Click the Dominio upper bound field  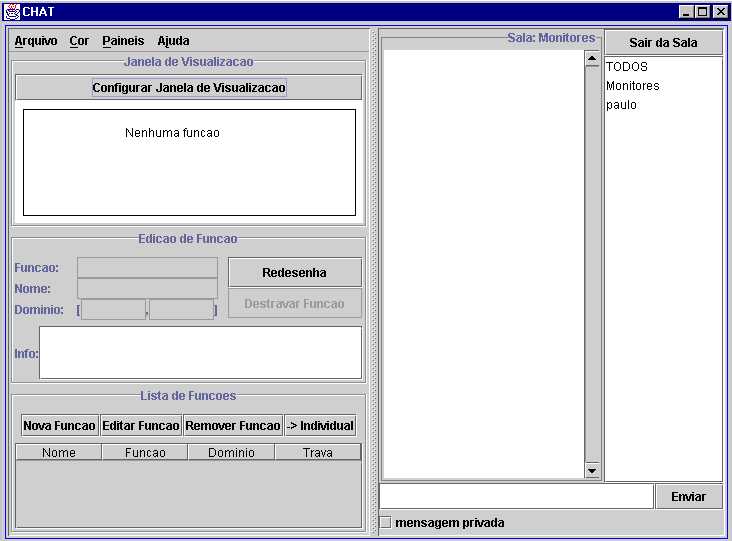[182, 309]
